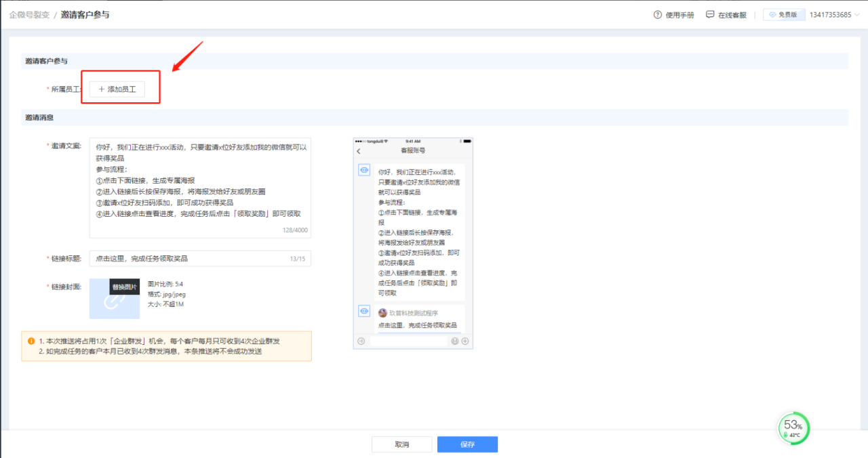Screen dimensions: 868x458
Task: Click the 企微号裂变 breadcrumb
Action: point(28,14)
